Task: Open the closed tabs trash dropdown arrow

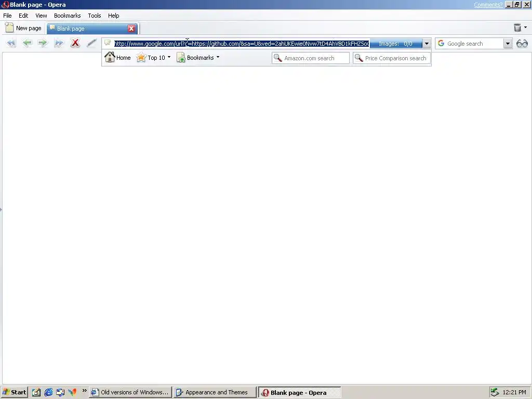Action: [x=526, y=28]
